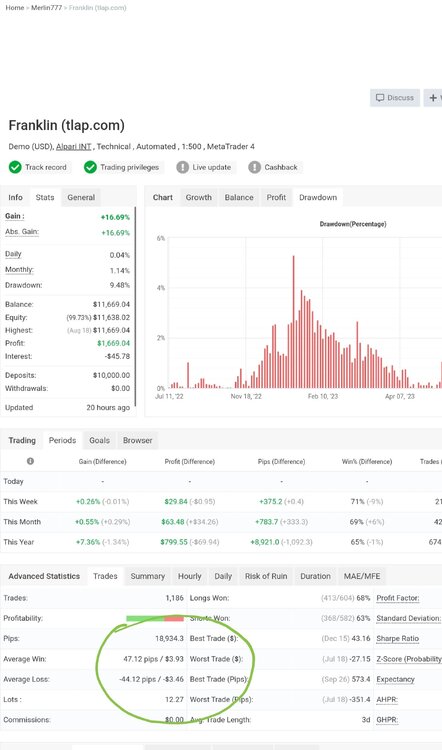The image size is (442, 750).
Task: Click the Z-Score (Probability) link
Action: pyautogui.click(x=409, y=659)
